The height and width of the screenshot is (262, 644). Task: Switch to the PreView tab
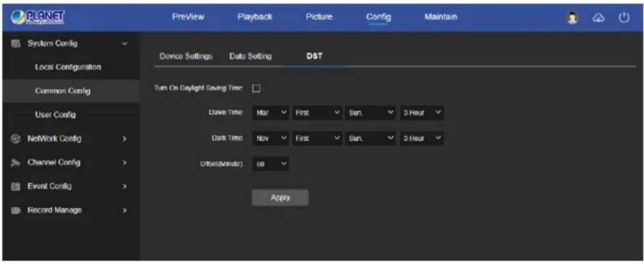pos(188,17)
